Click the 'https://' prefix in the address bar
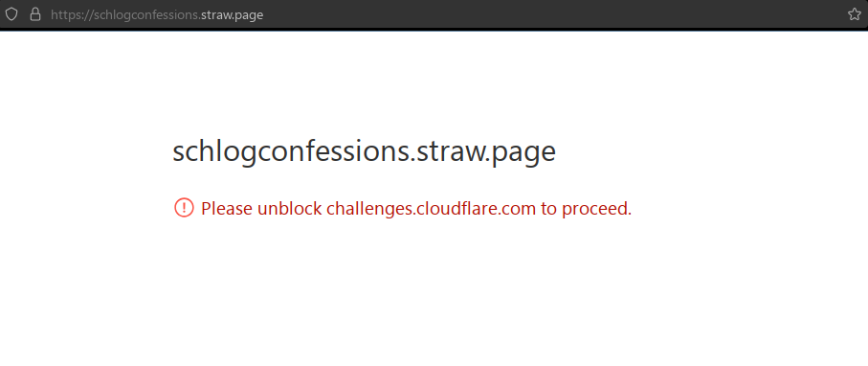The width and height of the screenshot is (868, 366). [x=73, y=15]
